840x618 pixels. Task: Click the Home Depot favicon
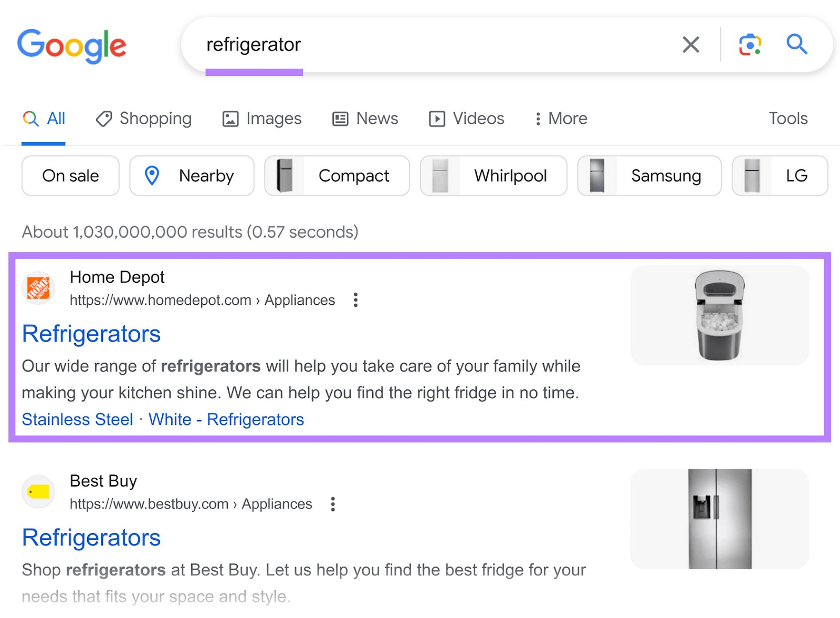(x=38, y=287)
